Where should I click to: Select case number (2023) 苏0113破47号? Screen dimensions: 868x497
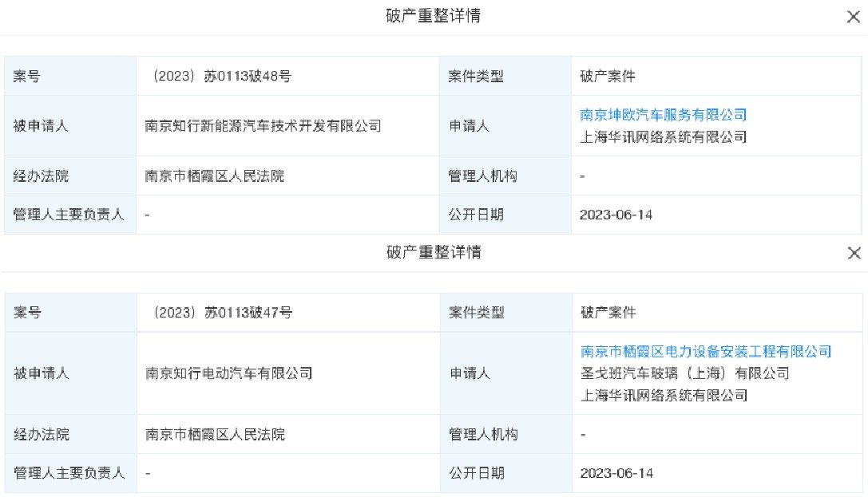[221, 313]
